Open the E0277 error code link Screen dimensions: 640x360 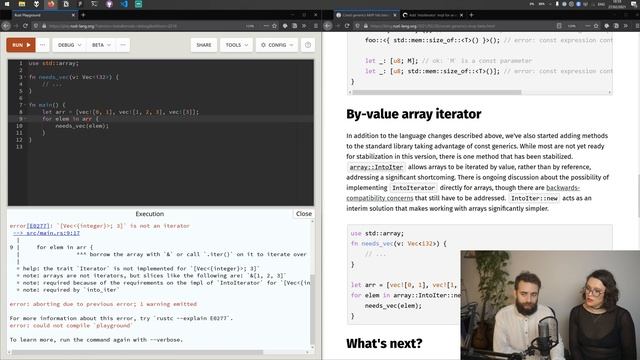(x=38, y=226)
